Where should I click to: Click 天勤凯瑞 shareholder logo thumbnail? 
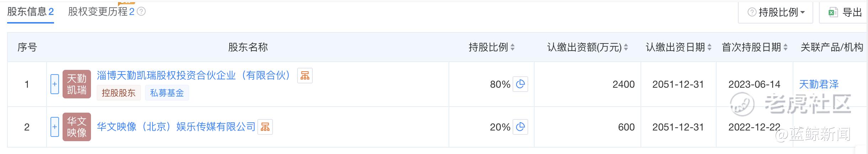click(77, 84)
